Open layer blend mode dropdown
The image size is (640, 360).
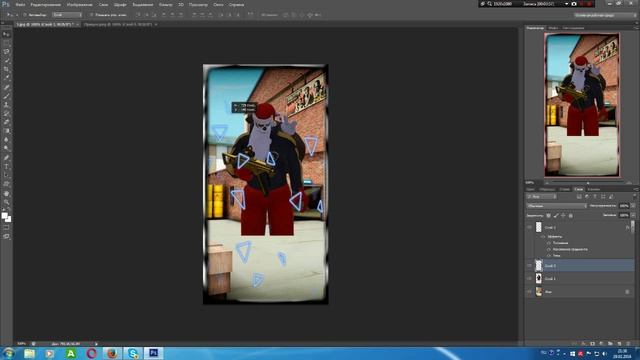click(556, 206)
